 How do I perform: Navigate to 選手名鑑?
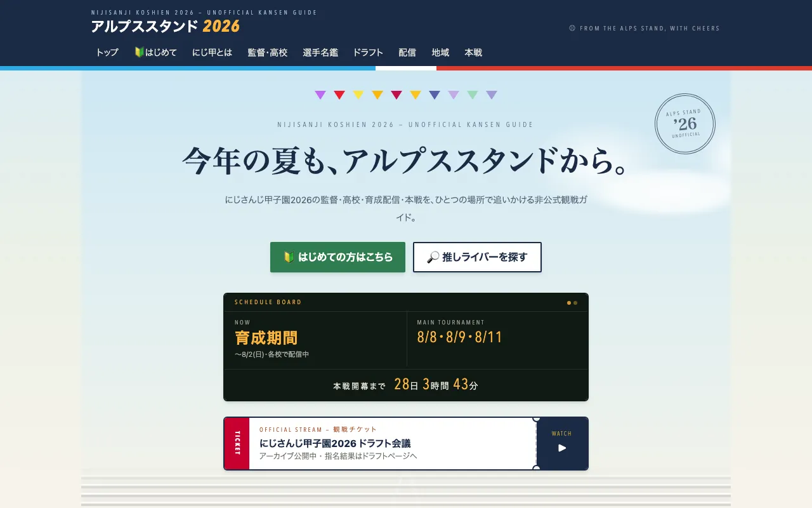click(320, 53)
